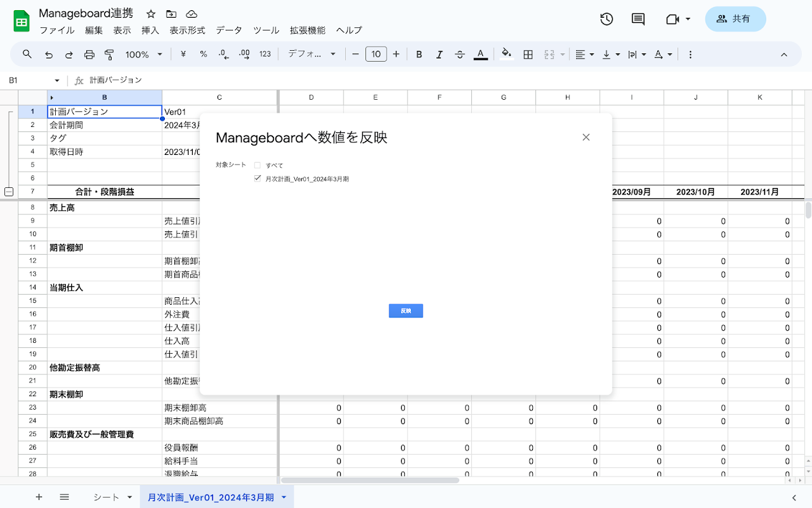
Task: Click the font size input field
Action: [x=376, y=55]
